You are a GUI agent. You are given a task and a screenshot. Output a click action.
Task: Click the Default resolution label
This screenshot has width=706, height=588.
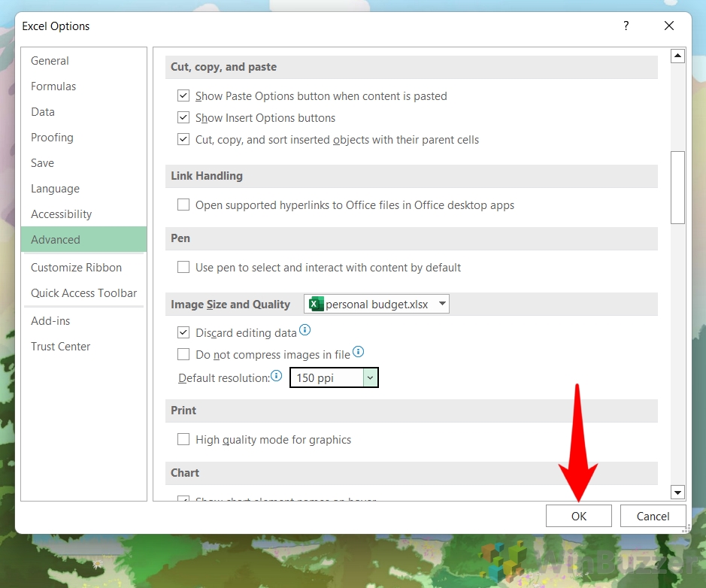coord(224,377)
